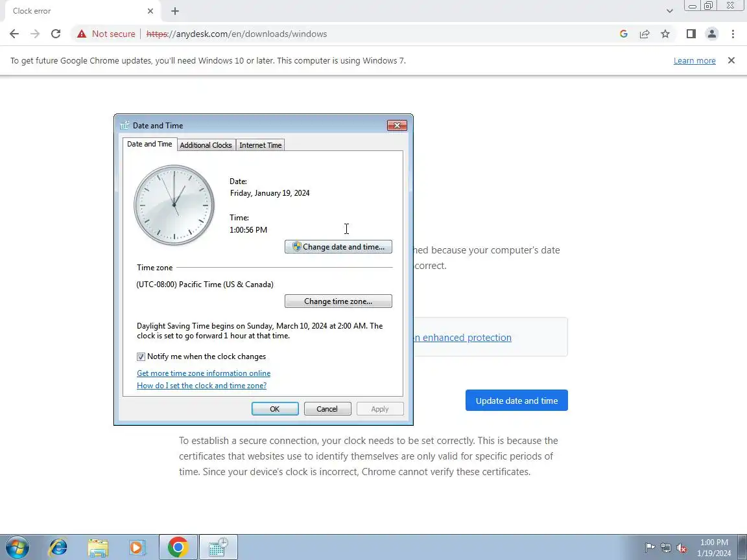Select Date and Time taskbar icon
This screenshot has width=747, height=560.
pos(218,547)
